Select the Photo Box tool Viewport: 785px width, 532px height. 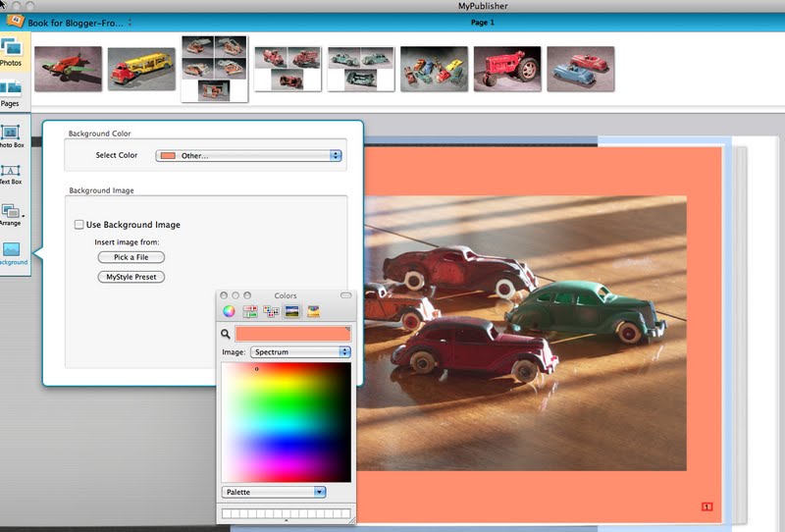pos(11,136)
